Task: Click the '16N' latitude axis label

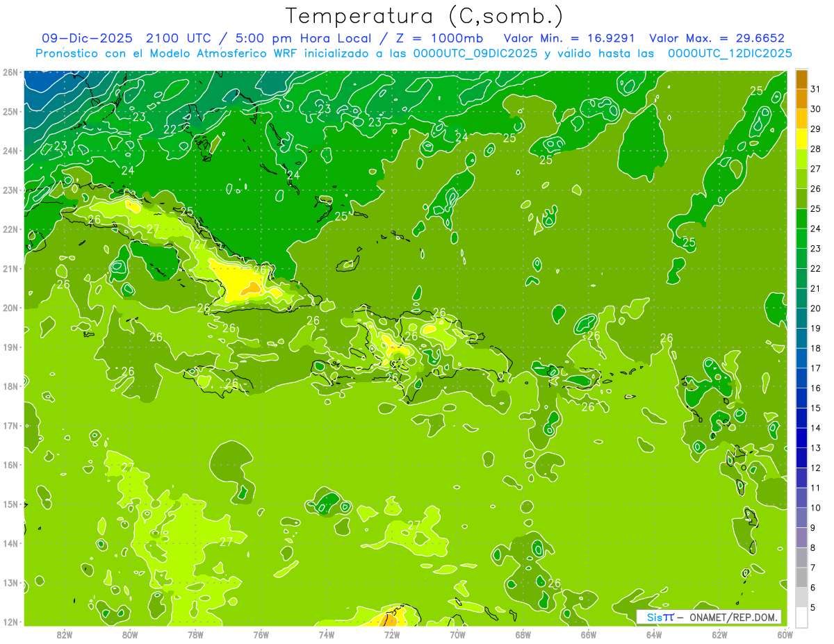Action: click(10, 465)
